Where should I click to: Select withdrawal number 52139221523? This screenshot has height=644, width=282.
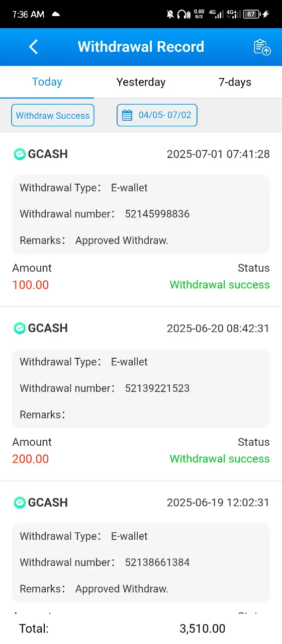(x=157, y=388)
